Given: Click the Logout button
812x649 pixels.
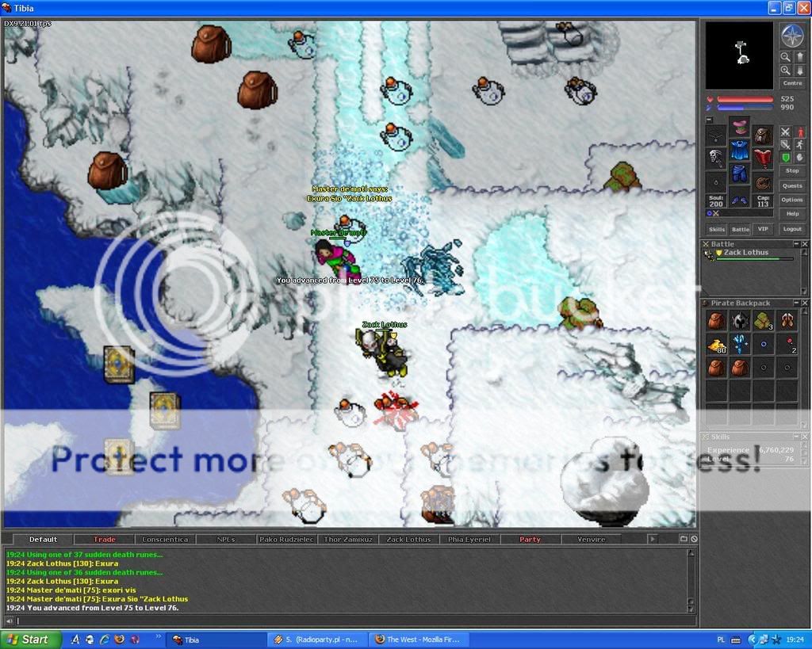Looking at the screenshot, I should [792, 229].
